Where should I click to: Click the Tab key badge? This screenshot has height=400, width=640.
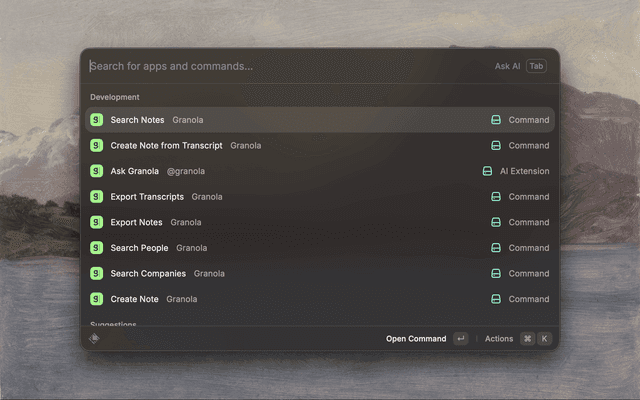tap(537, 66)
